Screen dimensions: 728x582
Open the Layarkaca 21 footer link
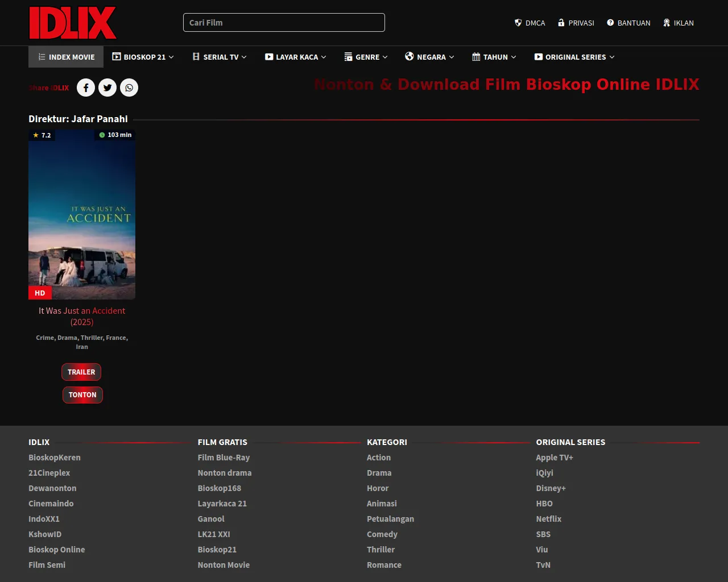click(x=222, y=504)
